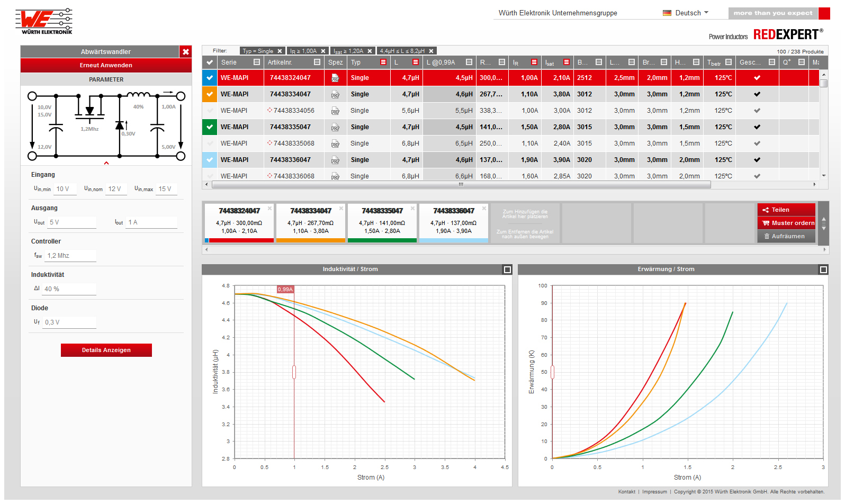Sort table by Artikelnr. column header
Viewport: 845px width, 504px height.
(x=280, y=62)
